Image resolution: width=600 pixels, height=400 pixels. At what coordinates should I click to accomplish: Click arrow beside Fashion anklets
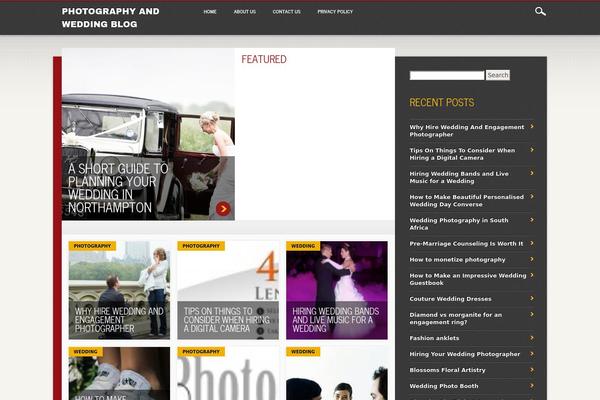(x=532, y=338)
